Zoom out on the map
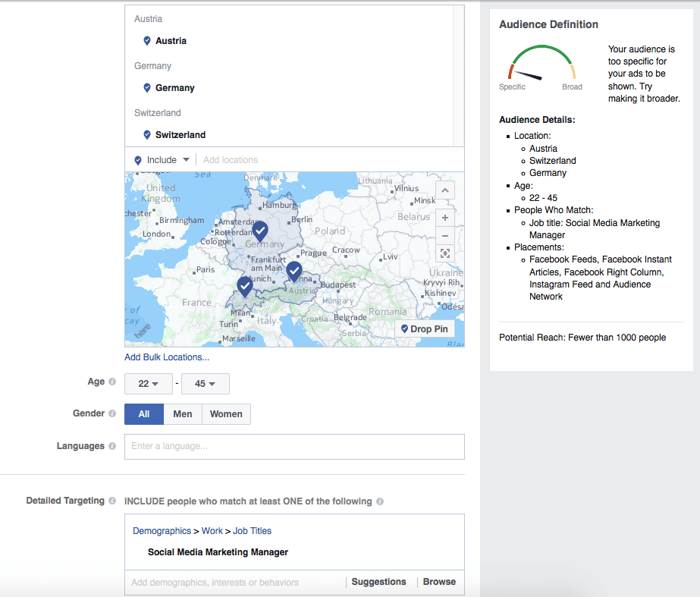Viewport: 700px width, 597px height. [x=445, y=236]
